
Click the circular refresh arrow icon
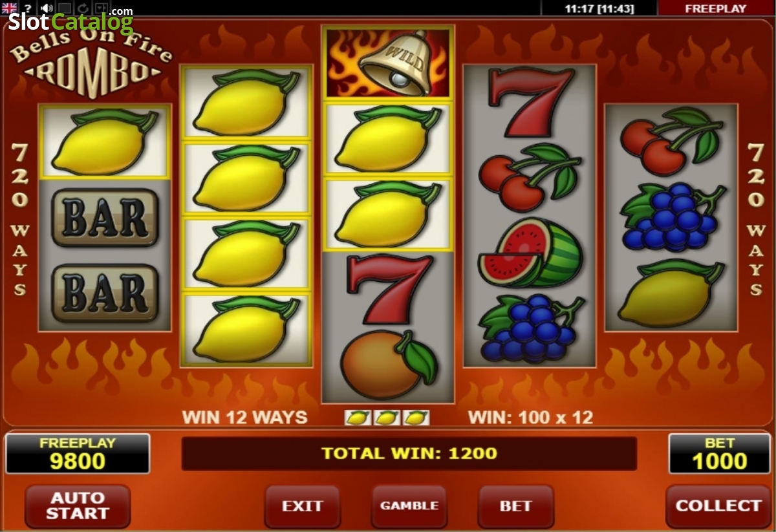pyautogui.click(x=83, y=8)
